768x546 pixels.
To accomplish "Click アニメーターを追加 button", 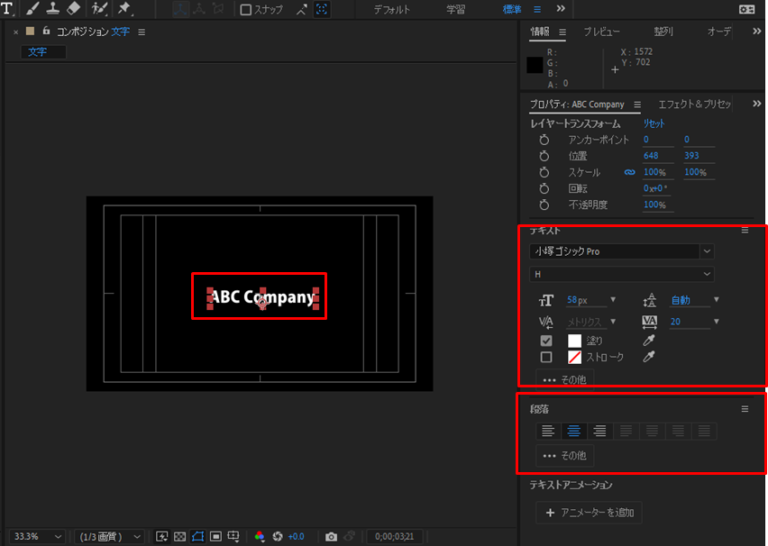I will [589, 513].
